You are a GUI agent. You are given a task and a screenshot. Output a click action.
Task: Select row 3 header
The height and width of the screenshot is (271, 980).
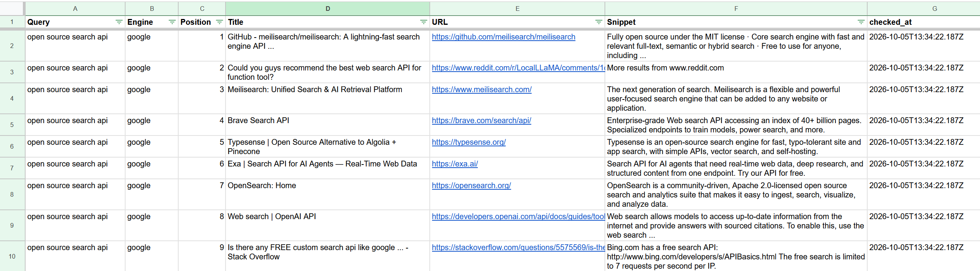tap(12, 72)
